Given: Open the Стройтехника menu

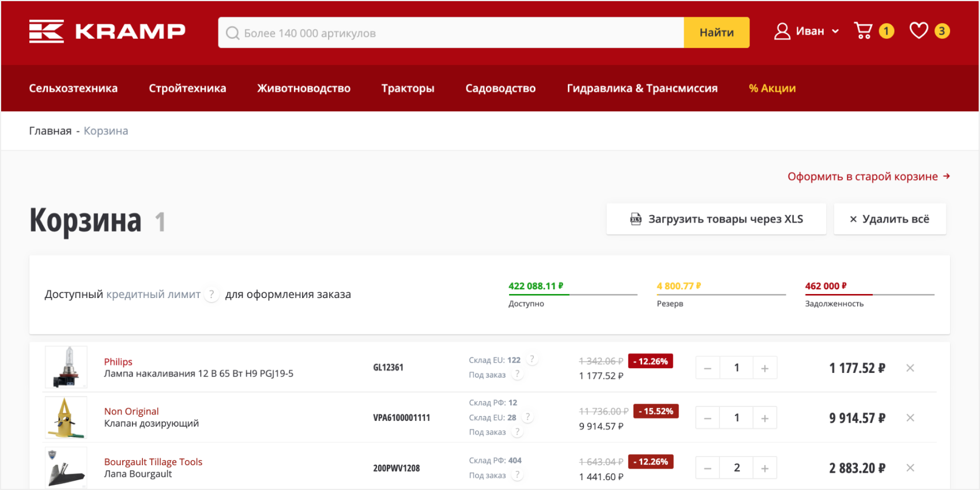Looking at the screenshot, I should 187,88.
